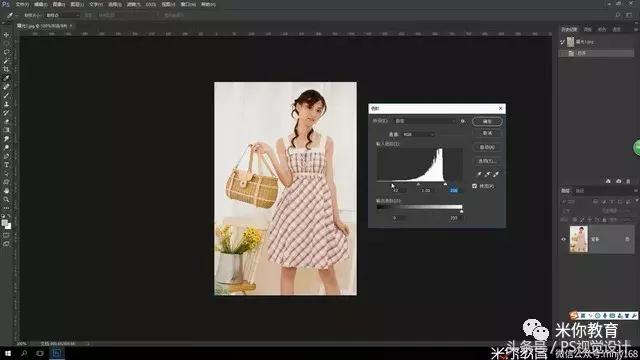640x360 pixels.
Task: Switch to the History panel tab
Action: (x=569, y=29)
